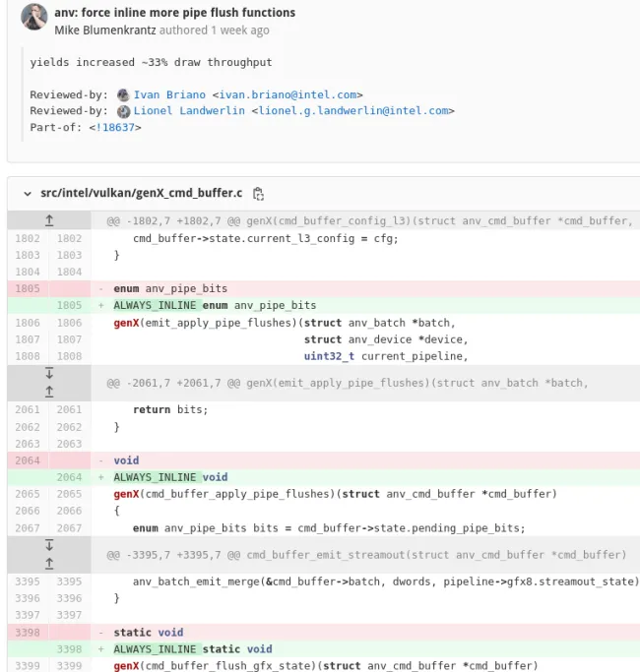The image size is (640, 672).
Task: Click Mike Blumenkrantz's author avatar
Action: (33, 17)
